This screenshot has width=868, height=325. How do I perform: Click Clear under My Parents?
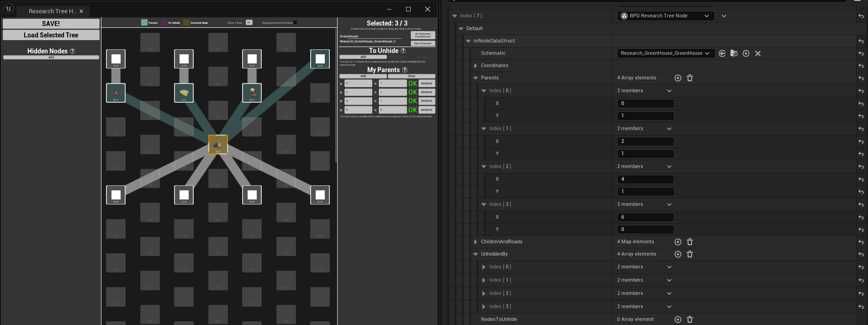pyautogui.click(x=412, y=76)
